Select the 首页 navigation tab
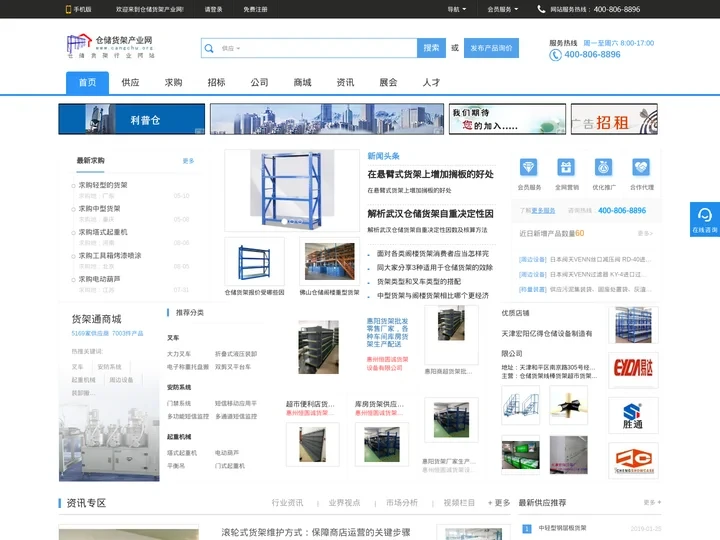Viewport: 720px width, 540px height. (x=87, y=83)
